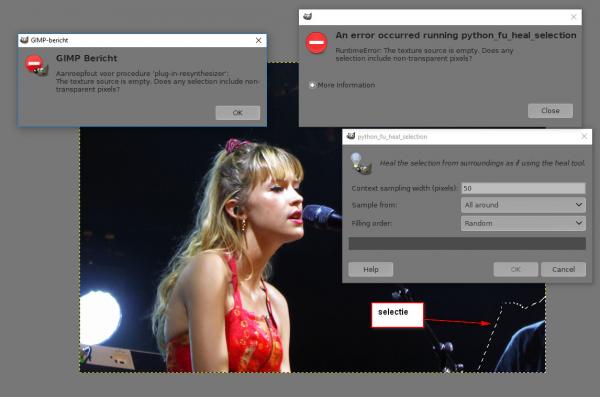
Task: Click the Context sampling width field
Action: point(523,188)
